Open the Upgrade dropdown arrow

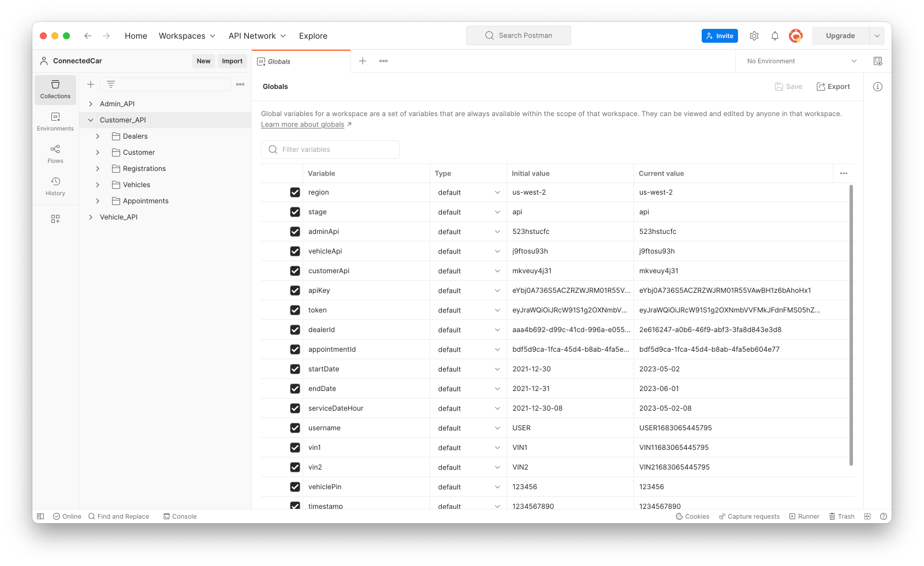[x=877, y=36]
